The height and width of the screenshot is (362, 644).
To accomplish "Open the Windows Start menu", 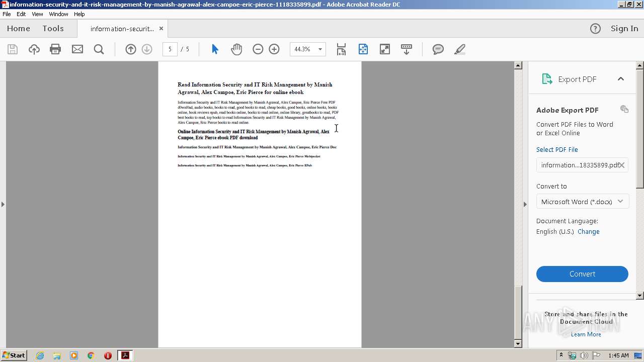I will point(14,355).
